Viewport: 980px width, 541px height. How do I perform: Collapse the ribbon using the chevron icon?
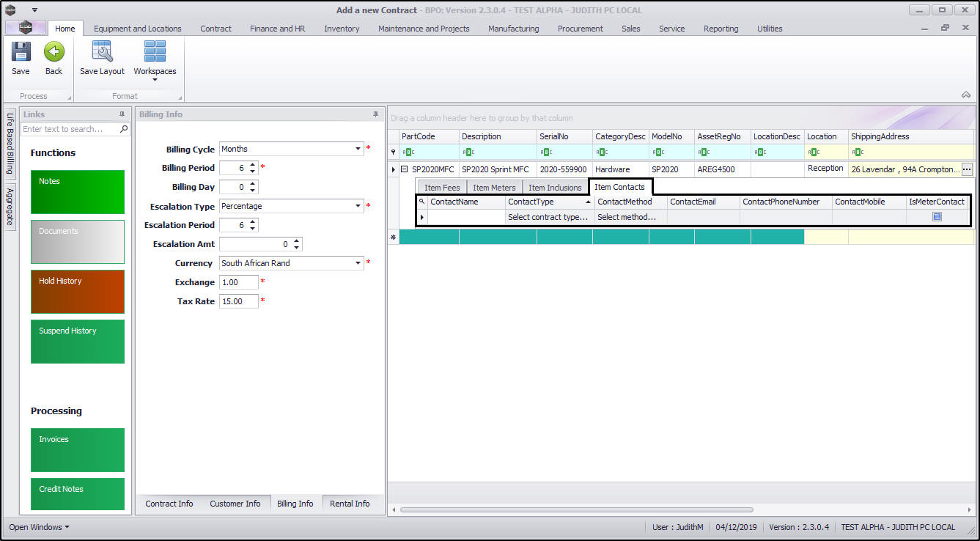click(966, 95)
